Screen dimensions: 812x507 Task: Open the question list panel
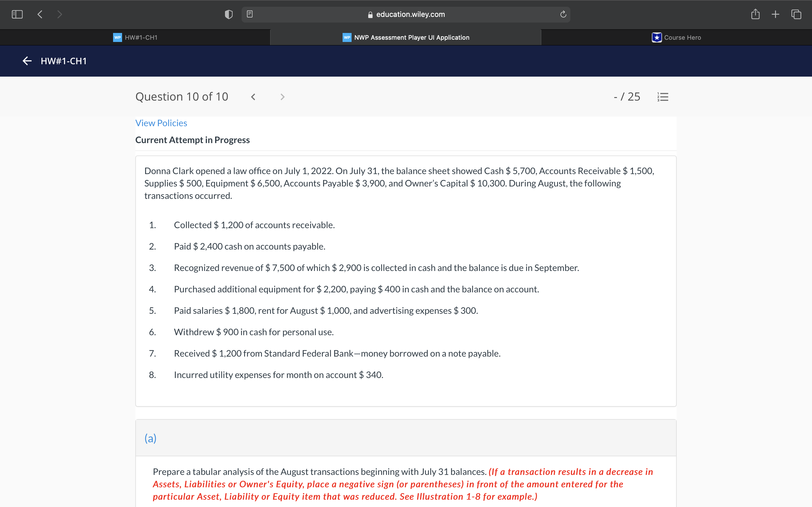663,97
